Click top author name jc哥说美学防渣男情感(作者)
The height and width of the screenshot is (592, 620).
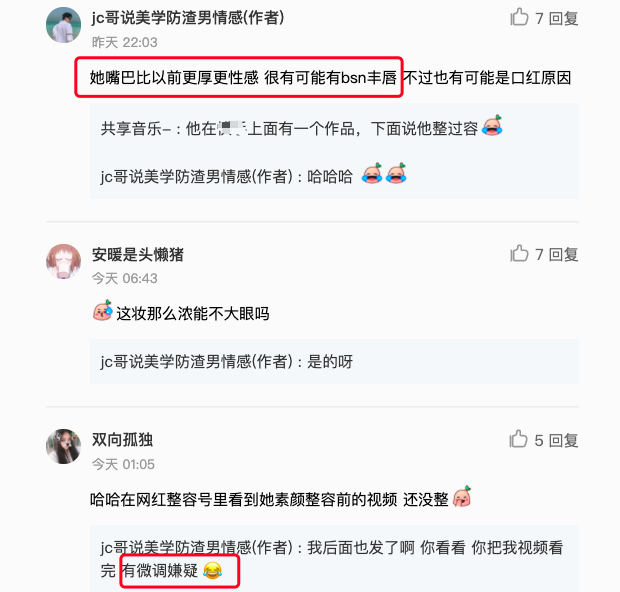[x=188, y=18]
